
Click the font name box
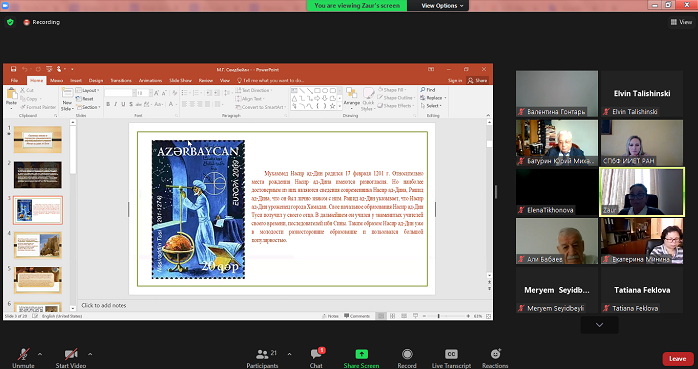(x=119, y=93)
